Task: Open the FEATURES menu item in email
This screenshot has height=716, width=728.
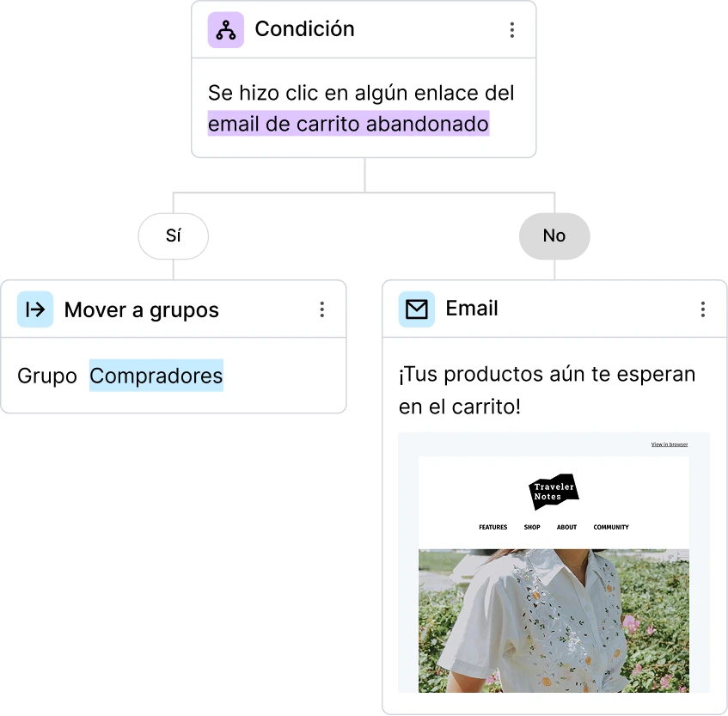Action: [493, 527]
